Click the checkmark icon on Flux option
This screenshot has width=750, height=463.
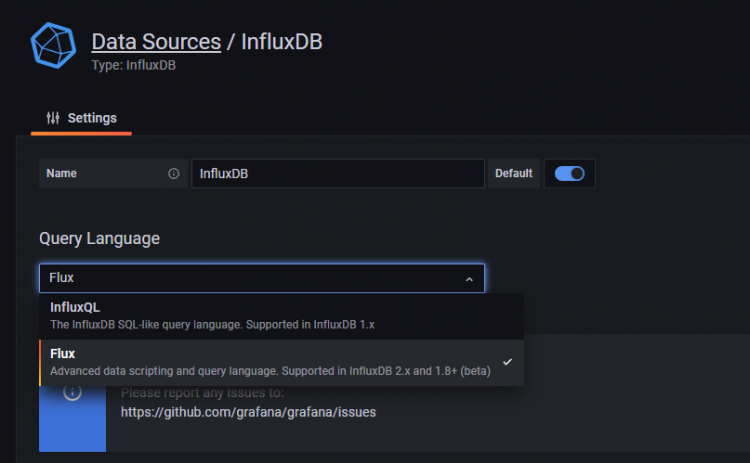[x=507, y=362]
